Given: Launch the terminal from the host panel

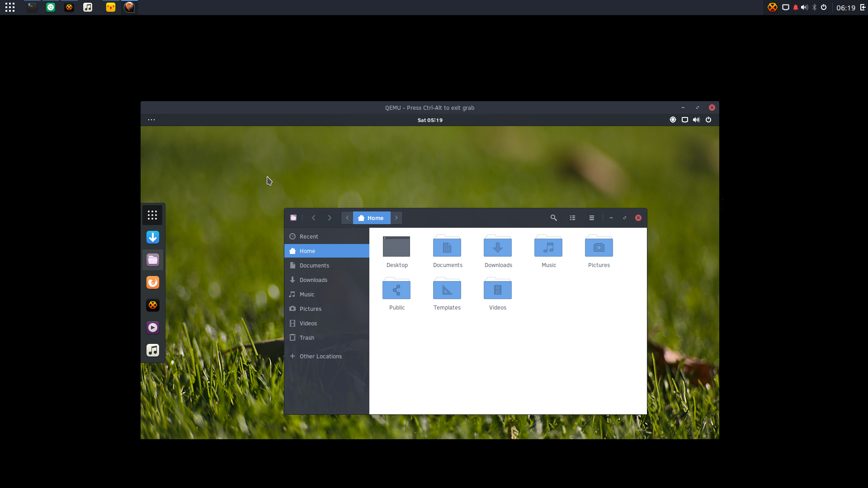Looking at the screenshot, I should [x=32, y=7].
